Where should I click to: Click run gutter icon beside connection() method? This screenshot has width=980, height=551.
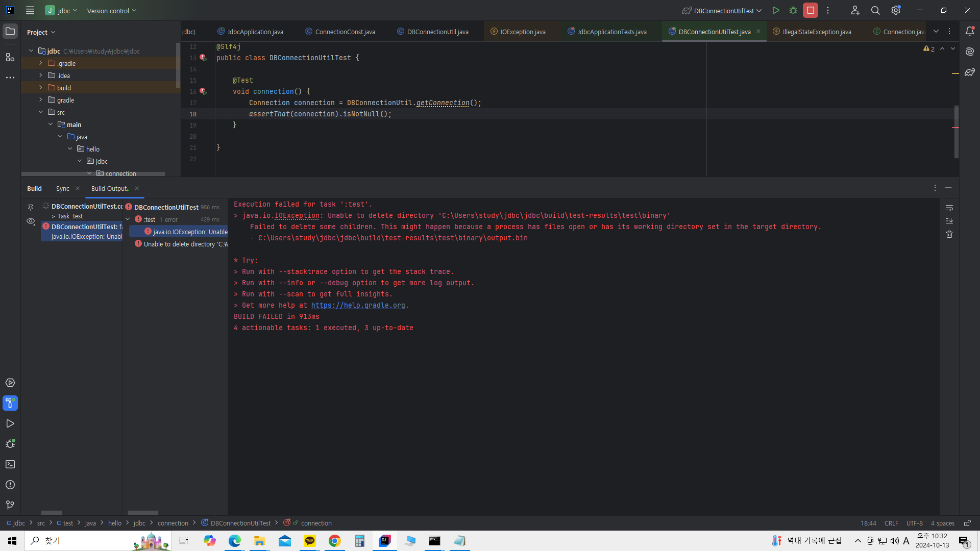click(x=203, y=91)
